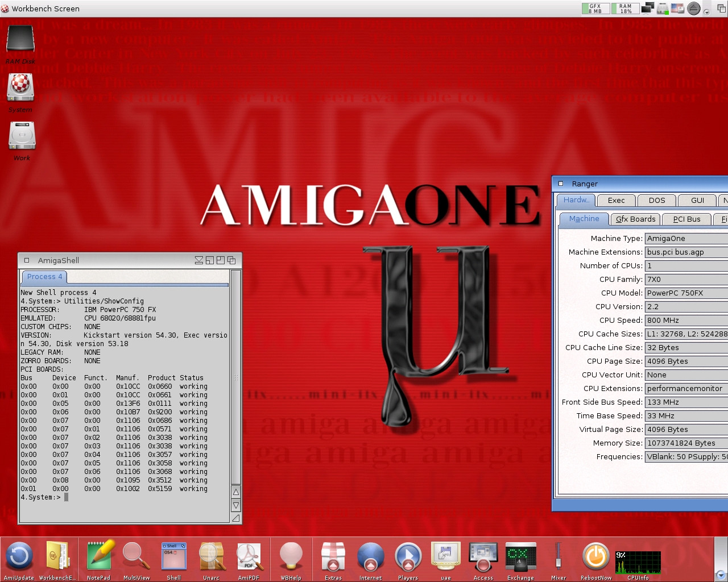
Task: Click the Machine Type field AmigaOne
Action: coord(686,238)
